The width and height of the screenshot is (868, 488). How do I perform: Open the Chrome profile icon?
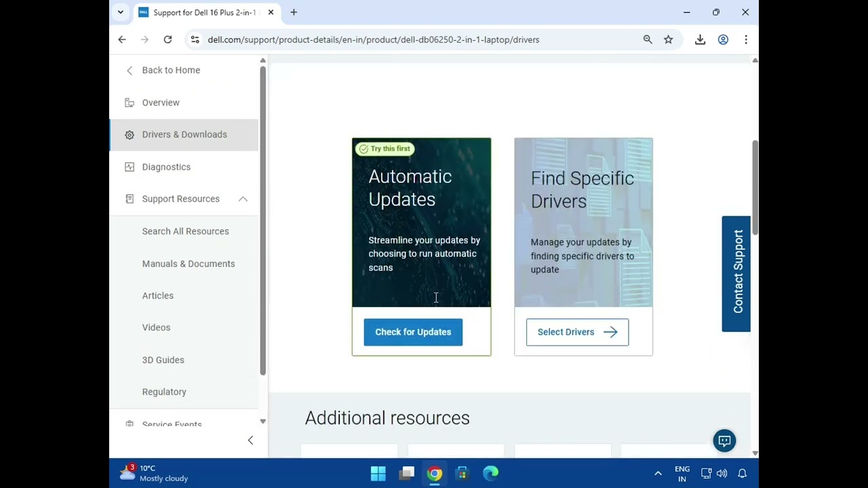click(x=723, y=39)
